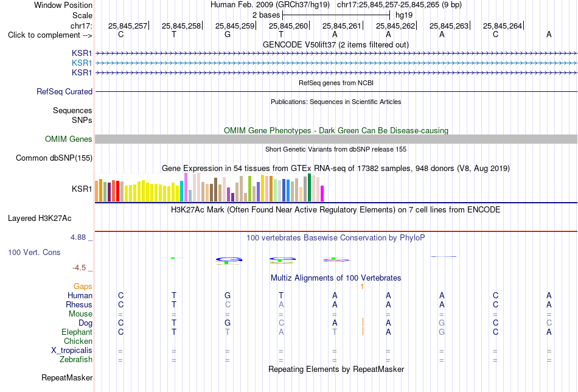Click the H3K27Ac Mark track title
Viewport: 578px width, 392px height.
tap(335, 210)
